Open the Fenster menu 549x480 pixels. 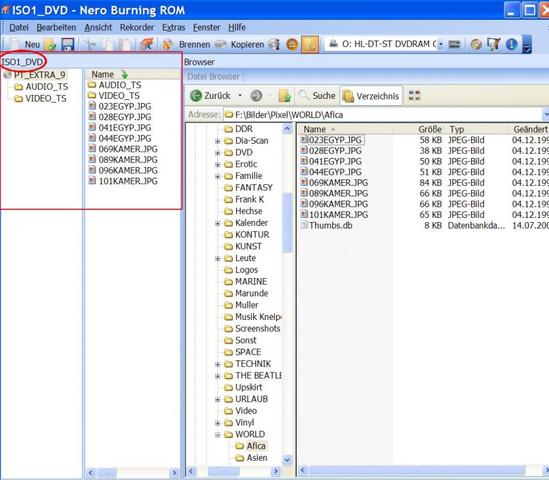tap(207, 27)
